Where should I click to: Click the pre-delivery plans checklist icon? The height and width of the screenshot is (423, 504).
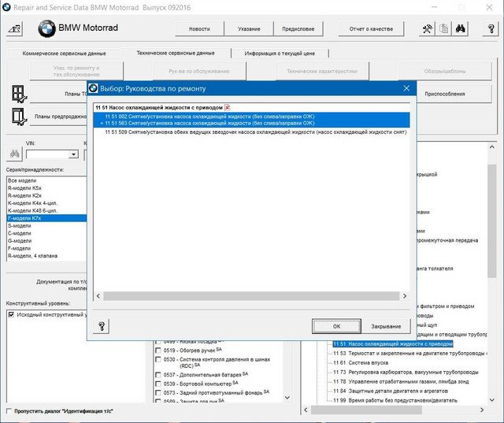19,117
